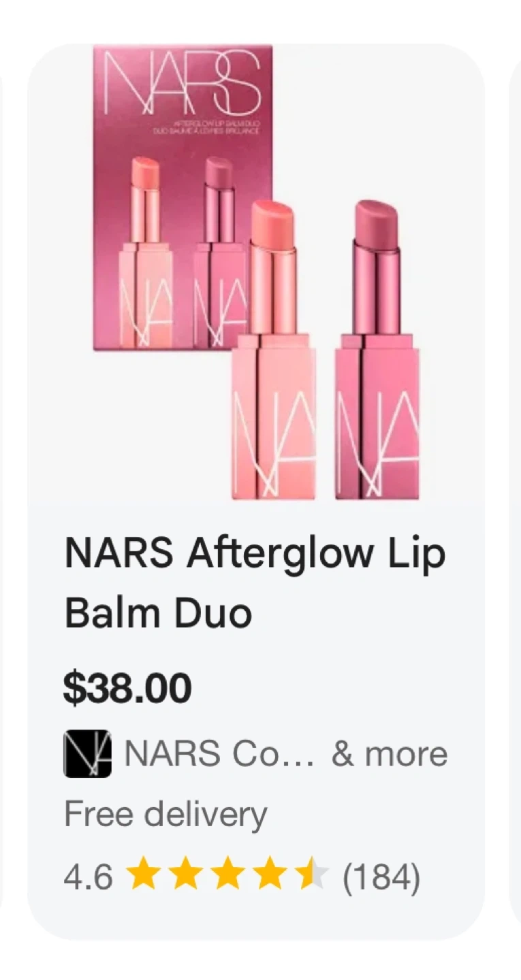Click the half-filled fifth rating star

coord(313,875)
